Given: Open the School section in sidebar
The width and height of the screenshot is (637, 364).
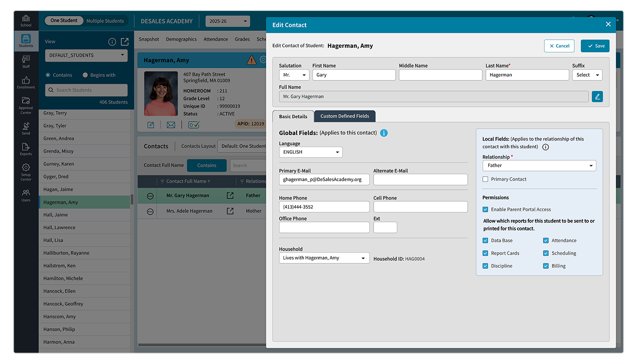Looking at the screenshot, I should [x=26, y=20].
